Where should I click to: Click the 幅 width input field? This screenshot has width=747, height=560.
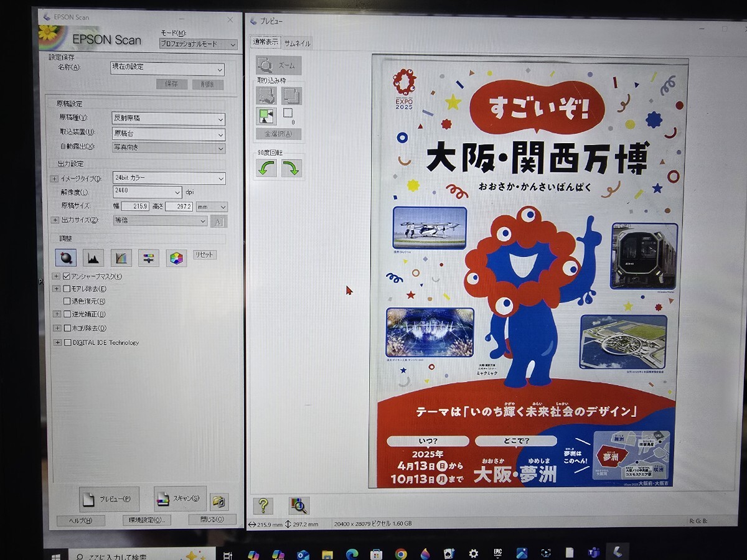(x=136, y=207)
